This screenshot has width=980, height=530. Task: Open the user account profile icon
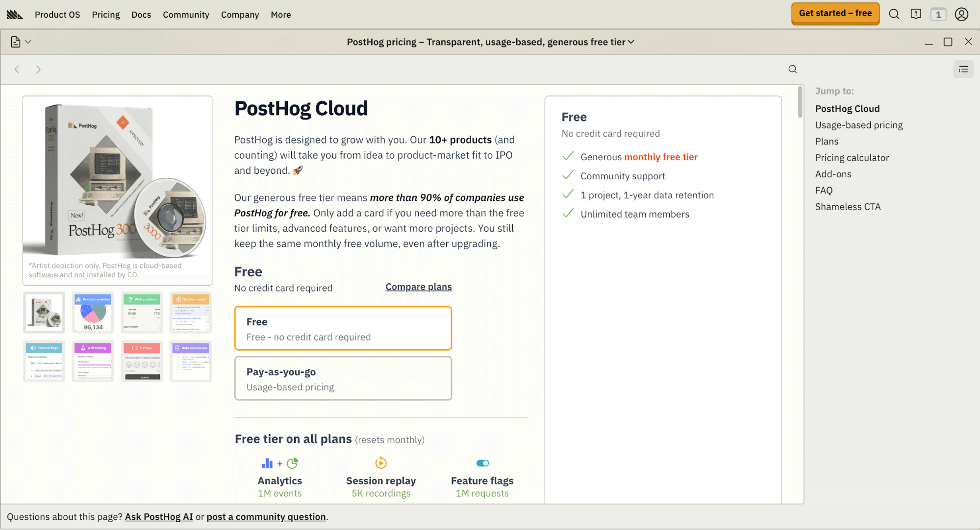(x=961, y=14)
